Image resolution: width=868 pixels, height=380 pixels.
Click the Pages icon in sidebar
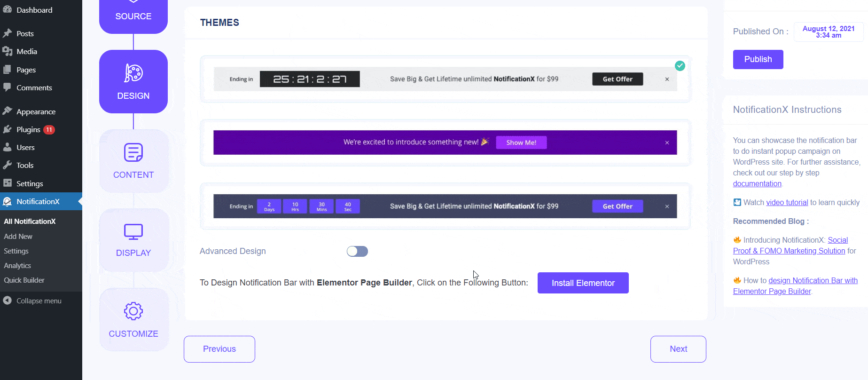[x=7, y=70]
